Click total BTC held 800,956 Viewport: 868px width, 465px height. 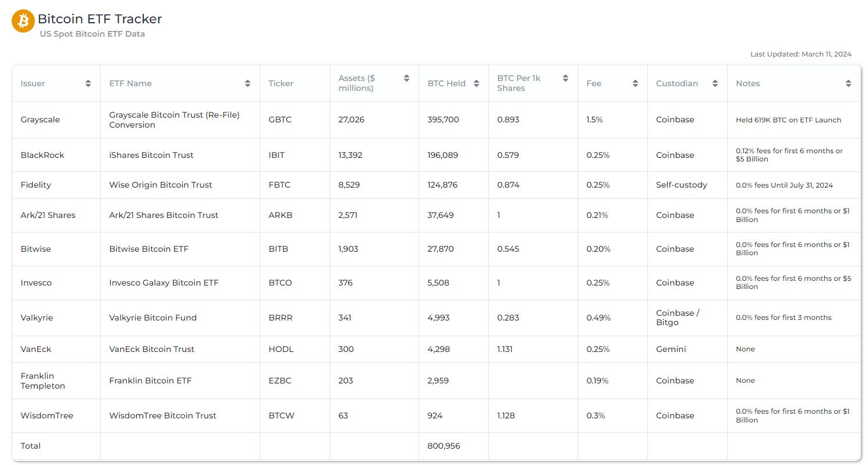[444, 446]
